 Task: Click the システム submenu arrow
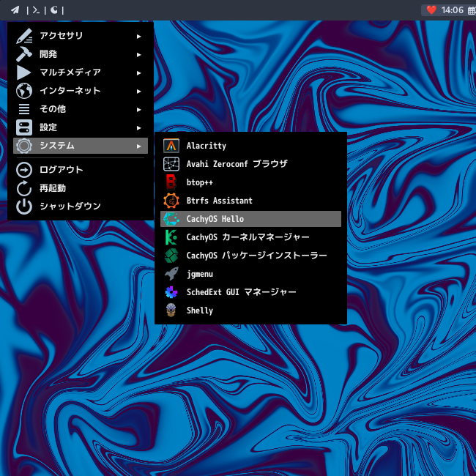point(138,146)
